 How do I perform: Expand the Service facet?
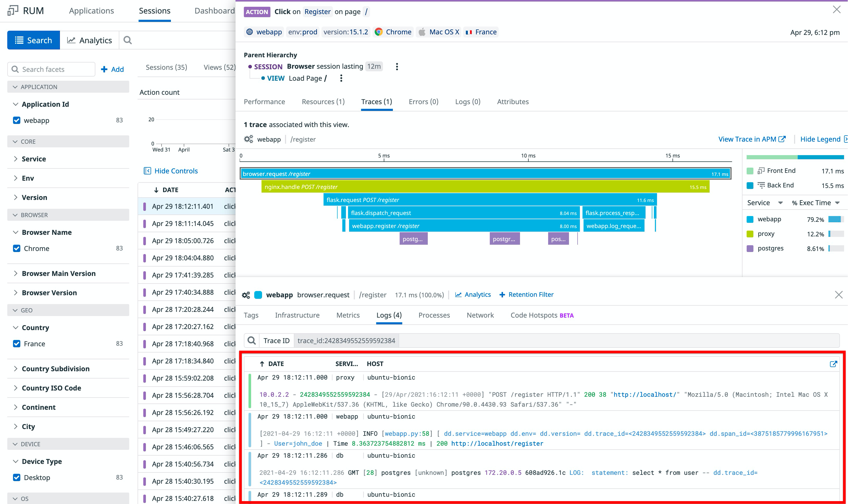click(15, 159)
